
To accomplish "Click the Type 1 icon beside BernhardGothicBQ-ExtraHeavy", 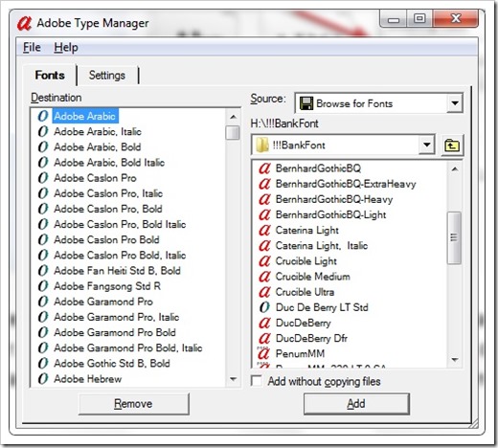I will coord(264,184).
